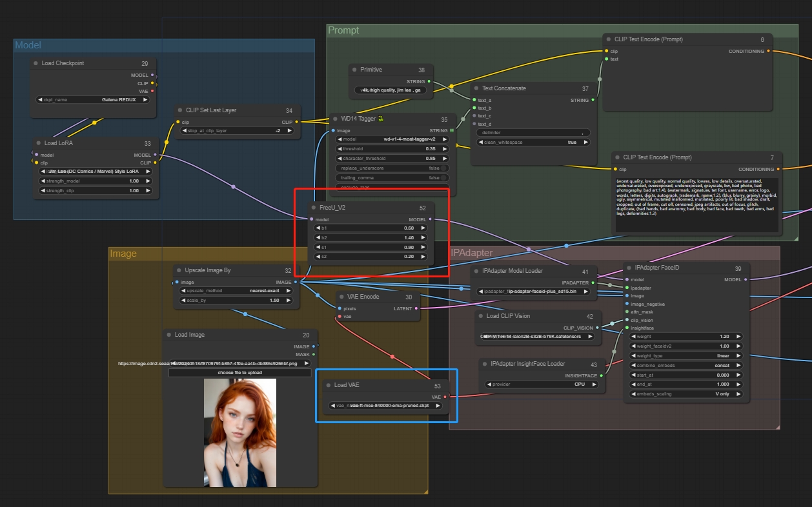This screenshot has height=507, width=812.
Task: Click the VAE Encode node's collapse dot
Action: 342,297
